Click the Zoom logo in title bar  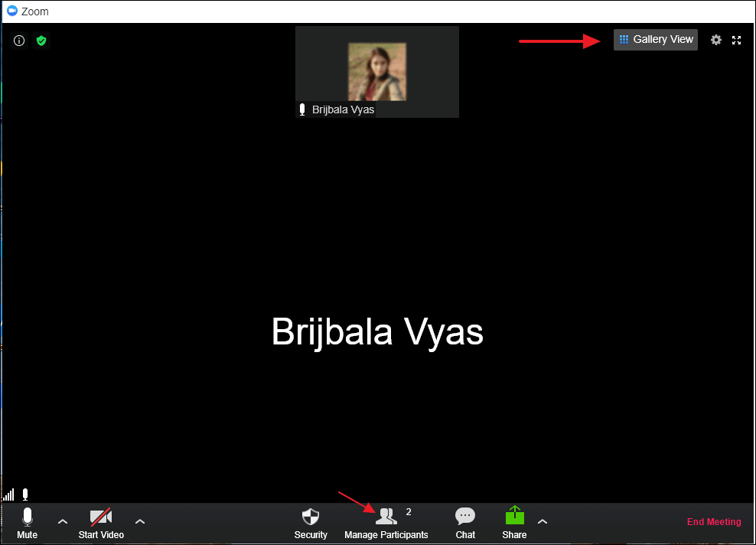pyautogui.click(x=12, y=11)
